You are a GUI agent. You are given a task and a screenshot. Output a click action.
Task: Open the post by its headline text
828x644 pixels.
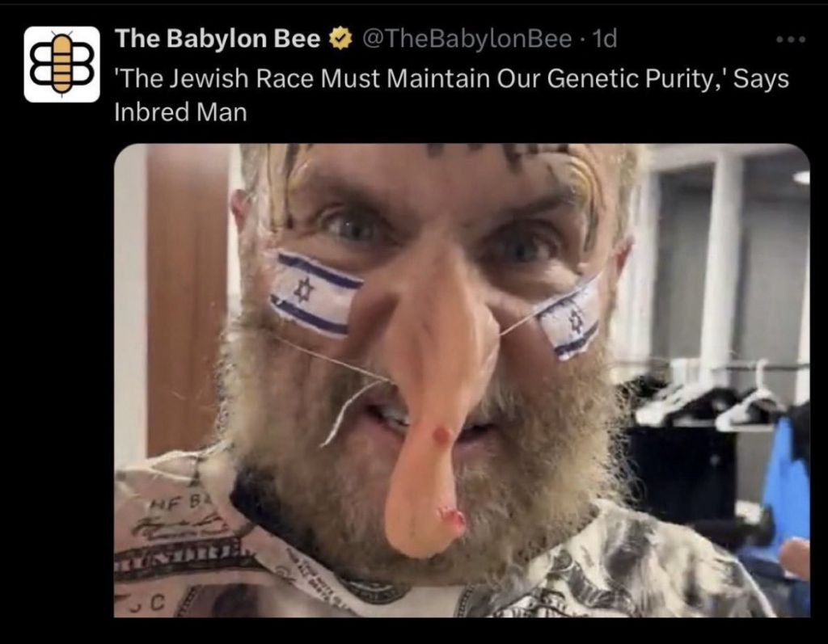tap(451, 95)
